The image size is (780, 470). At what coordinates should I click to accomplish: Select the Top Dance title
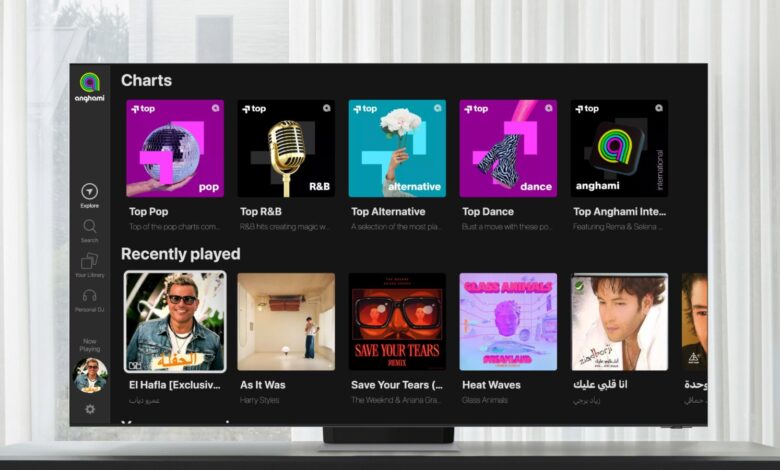click(x=488, y=211)
